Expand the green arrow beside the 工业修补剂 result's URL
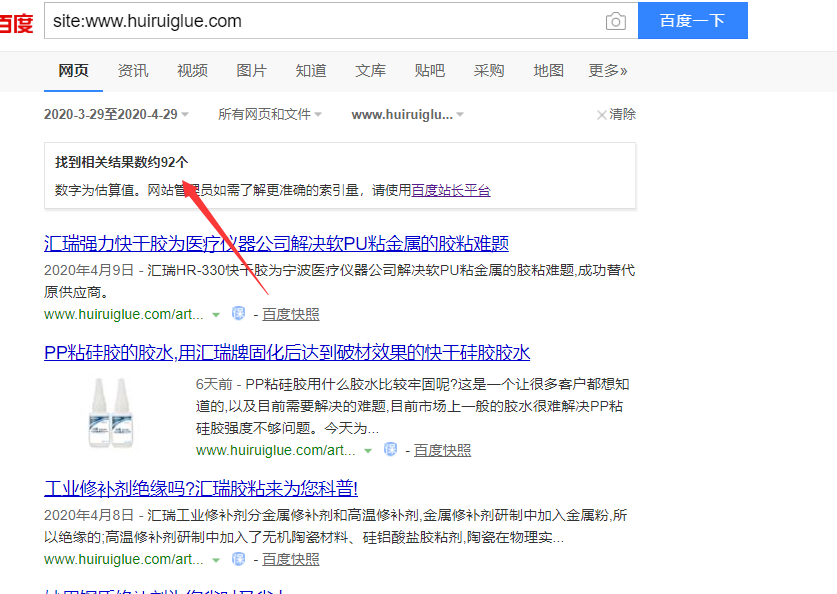This screenshot has width=837, height=594. click(216, 560)
